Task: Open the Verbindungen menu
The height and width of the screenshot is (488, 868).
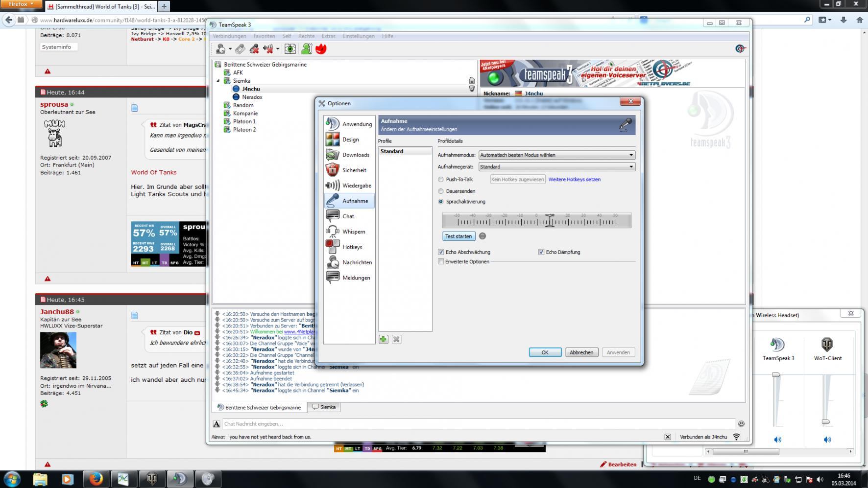Action: 229,36
